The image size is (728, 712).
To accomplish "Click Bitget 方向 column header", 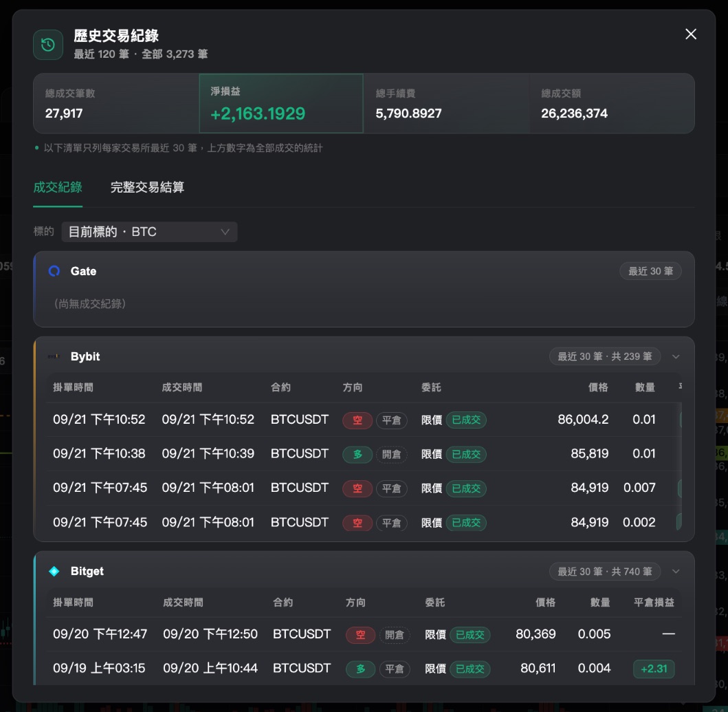I will click(x=355, y=603).
